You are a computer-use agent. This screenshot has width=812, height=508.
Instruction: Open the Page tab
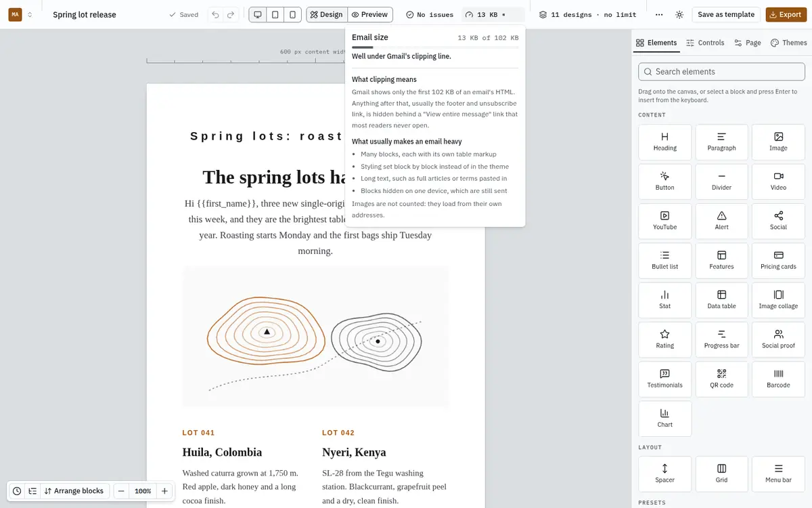[x=748, y=43]
